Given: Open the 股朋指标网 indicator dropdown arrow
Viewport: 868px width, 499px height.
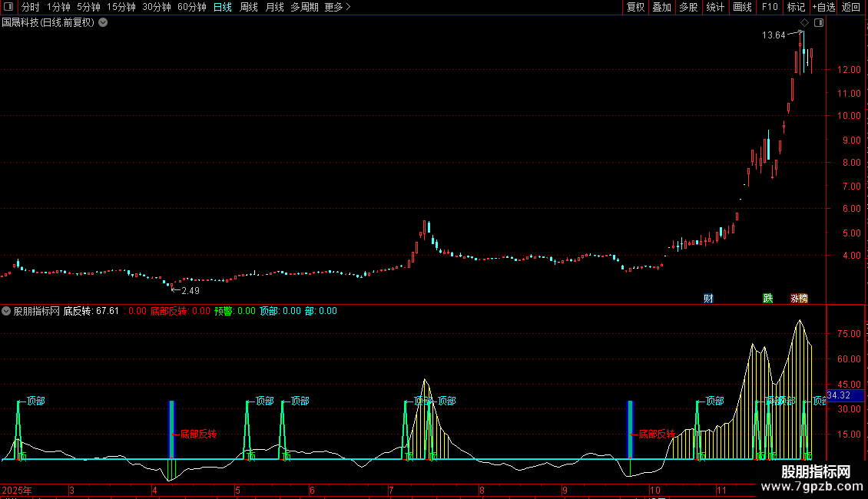Looking at the screenshot, I should pyautogui.click(x=7, y=311).
